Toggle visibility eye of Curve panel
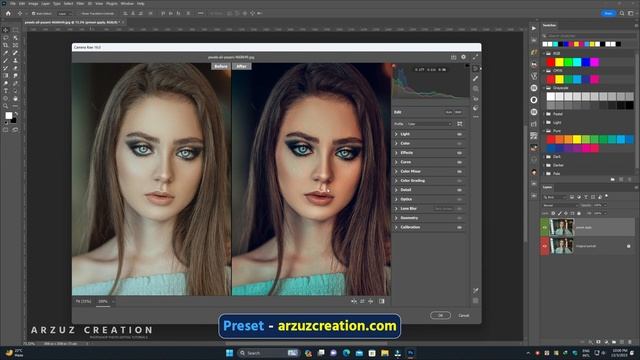 pos(459,162)
